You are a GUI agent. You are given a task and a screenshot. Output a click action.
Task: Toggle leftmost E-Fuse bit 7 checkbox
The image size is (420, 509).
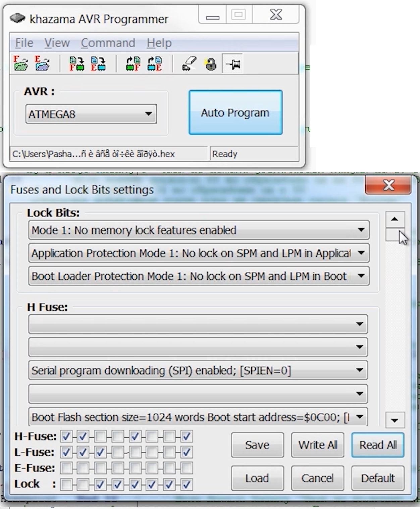[66, 468]
